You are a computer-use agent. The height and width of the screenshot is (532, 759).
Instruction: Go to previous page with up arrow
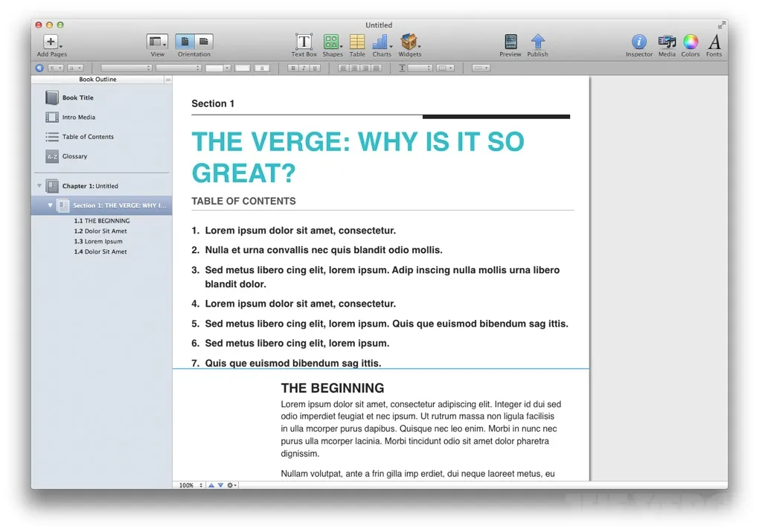(211, 485)
